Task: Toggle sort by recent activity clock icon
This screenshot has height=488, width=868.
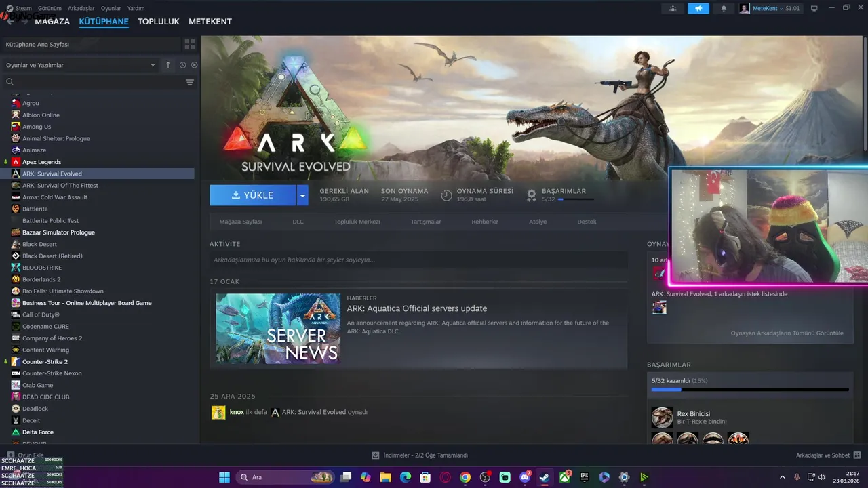Action: pos(182,65)
